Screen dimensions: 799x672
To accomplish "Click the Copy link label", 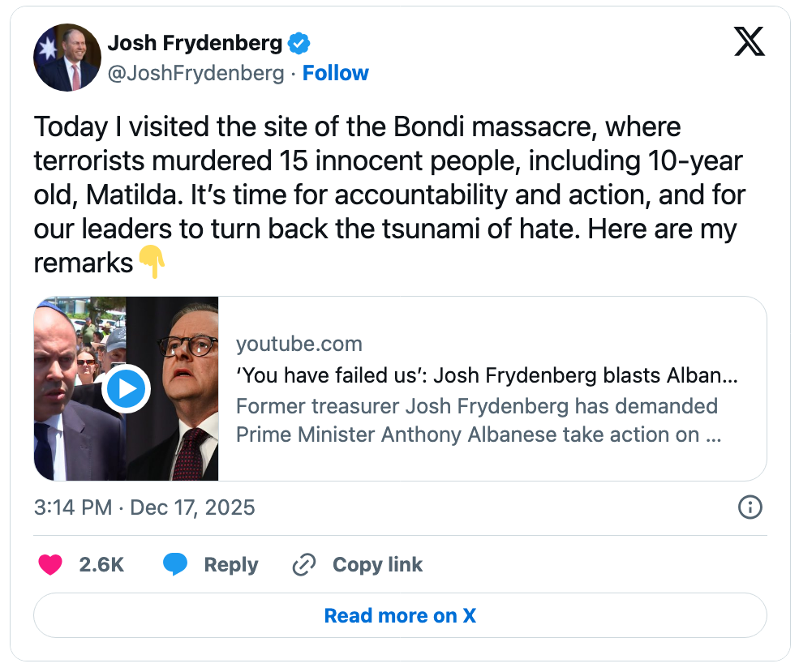I will click(377, 565).
